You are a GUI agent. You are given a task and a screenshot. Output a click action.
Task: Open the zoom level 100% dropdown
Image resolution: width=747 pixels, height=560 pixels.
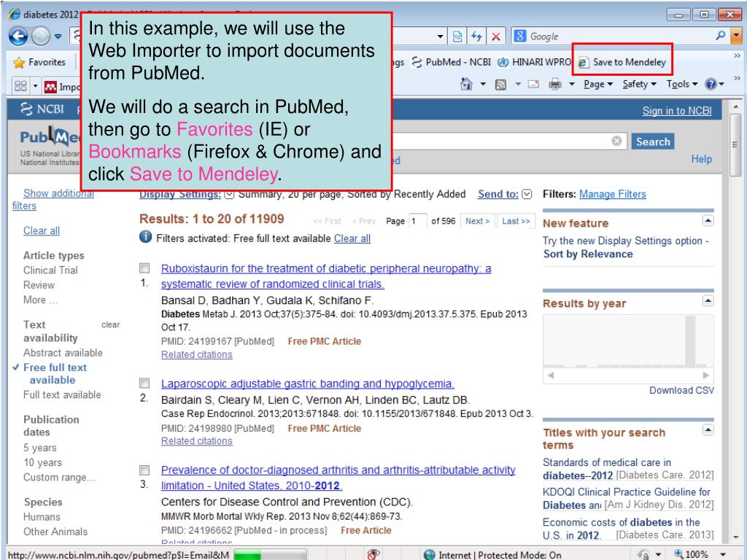point(723,554)
